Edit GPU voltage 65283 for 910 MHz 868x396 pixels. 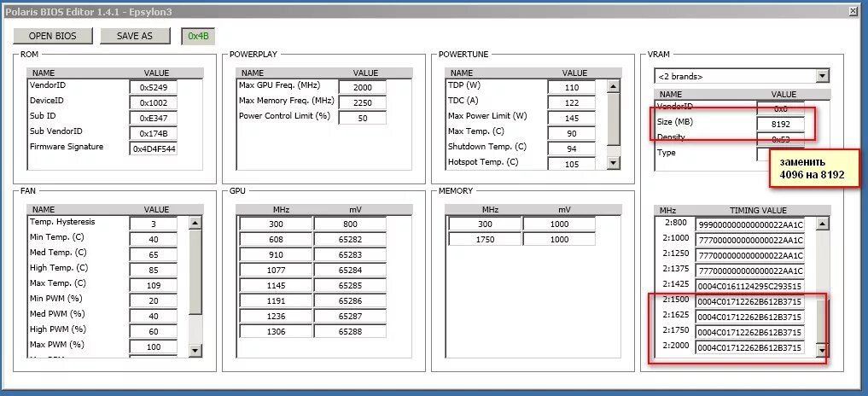tap(350, 255)
